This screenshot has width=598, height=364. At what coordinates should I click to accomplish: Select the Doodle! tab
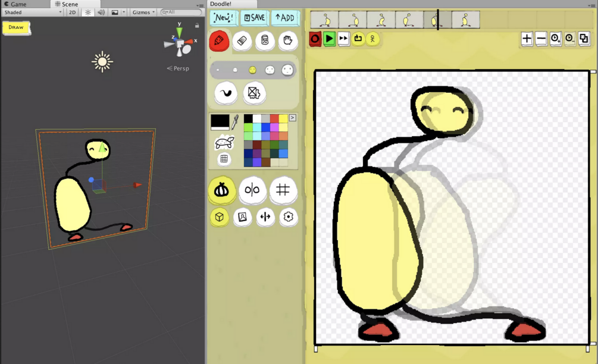click(x=221, y=4)
